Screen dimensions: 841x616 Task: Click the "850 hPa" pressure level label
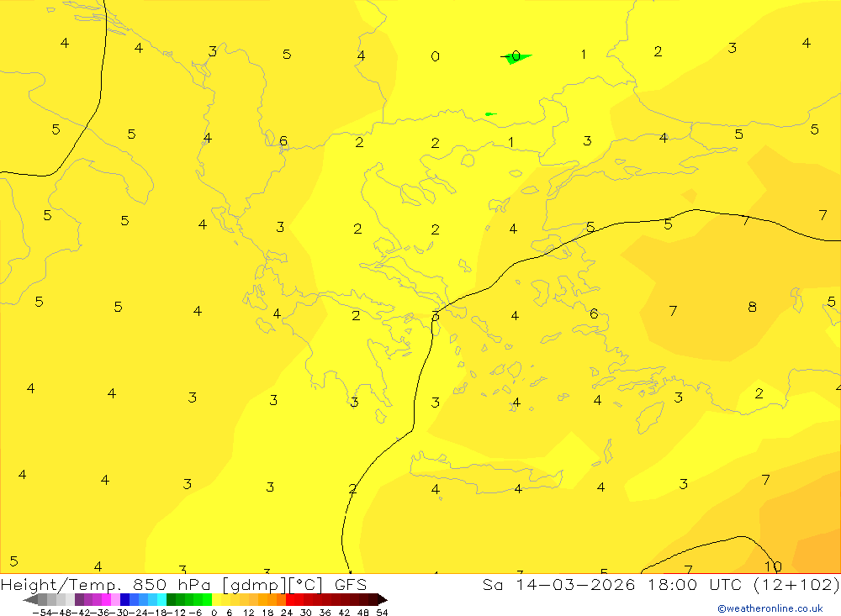[x=172, y=585]
